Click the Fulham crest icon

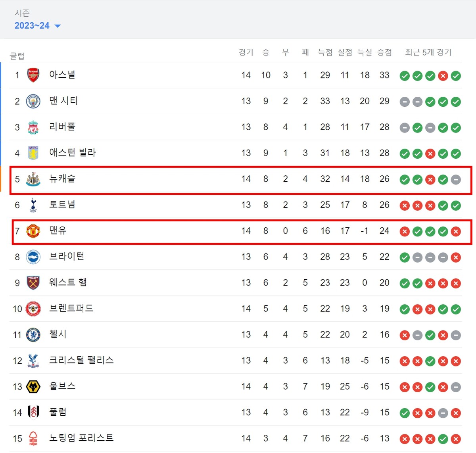click(33, 413)
